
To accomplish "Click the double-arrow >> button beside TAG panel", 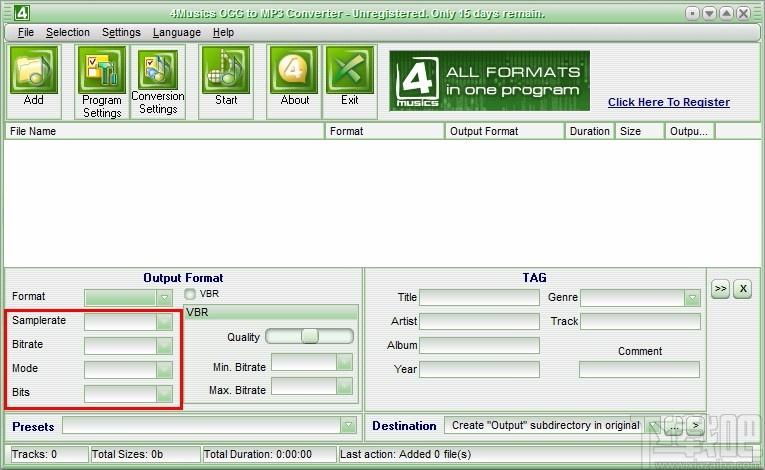I will point(721,289).
